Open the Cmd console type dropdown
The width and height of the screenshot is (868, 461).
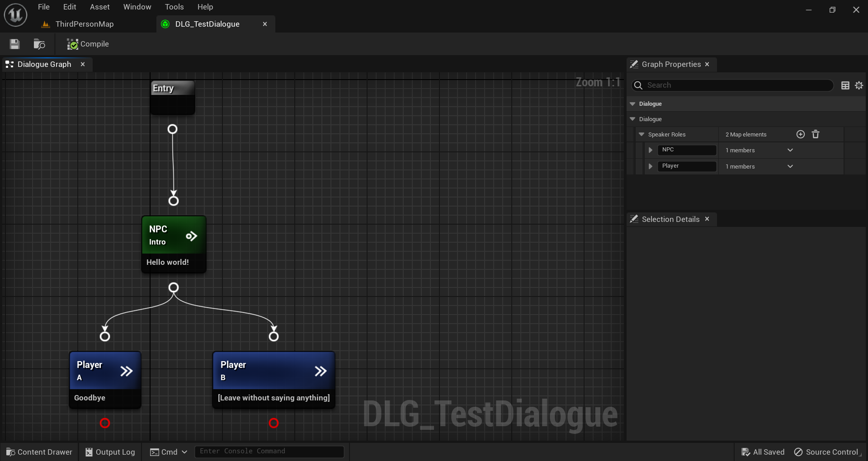click(x=169, y=452)
